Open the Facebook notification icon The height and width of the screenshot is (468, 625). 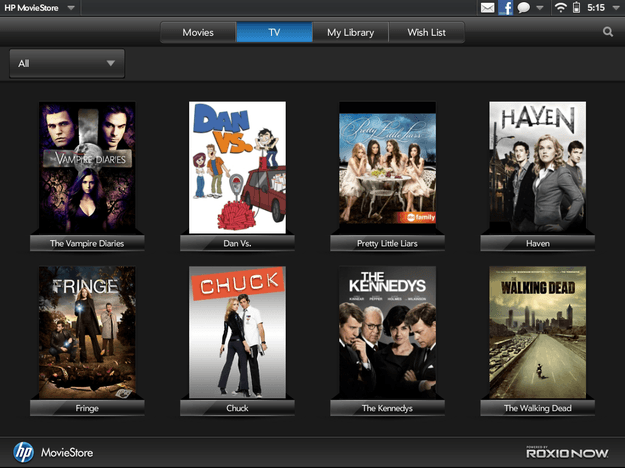click(505, 8)
